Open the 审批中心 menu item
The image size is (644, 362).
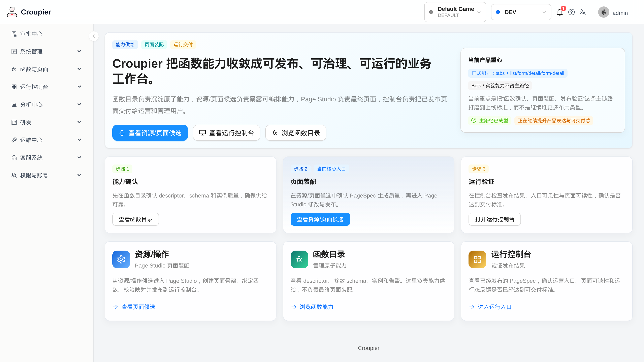(x=47, y=34)
